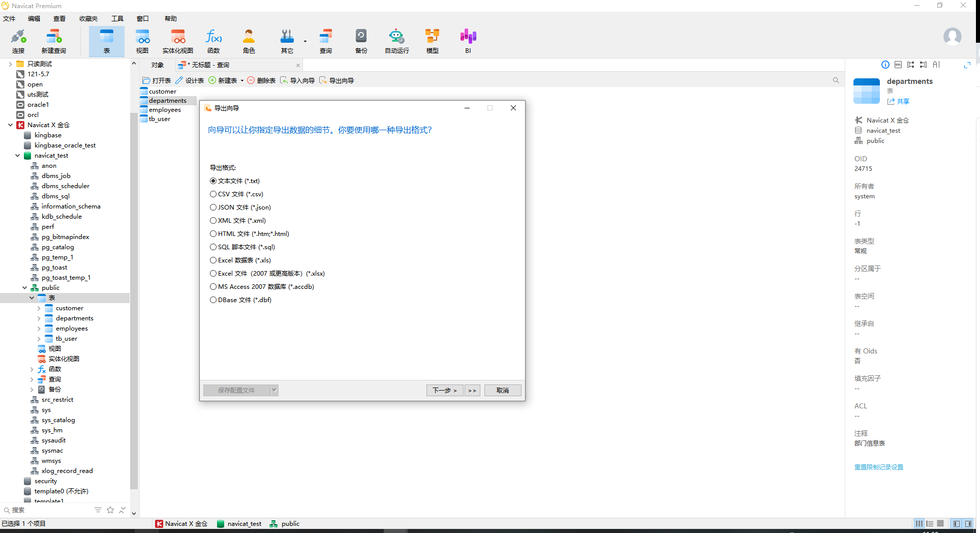This screenshot has width=980, height=533.
Task: Click the 实体化视图 toolbar icon
Action: [178, 41]
